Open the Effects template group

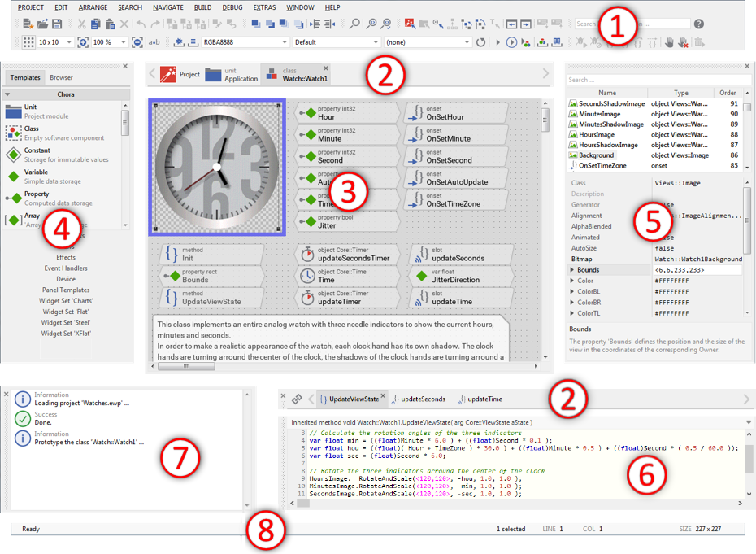[x=66, y=257]
